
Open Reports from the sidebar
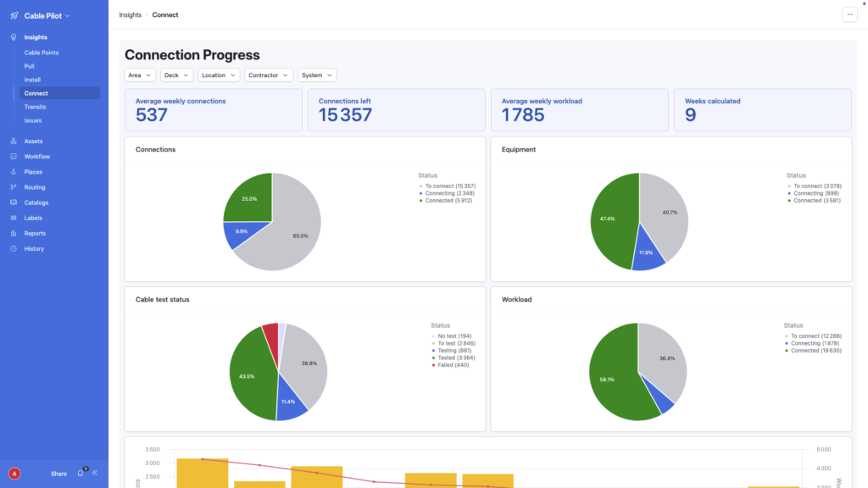coord(13,233)
